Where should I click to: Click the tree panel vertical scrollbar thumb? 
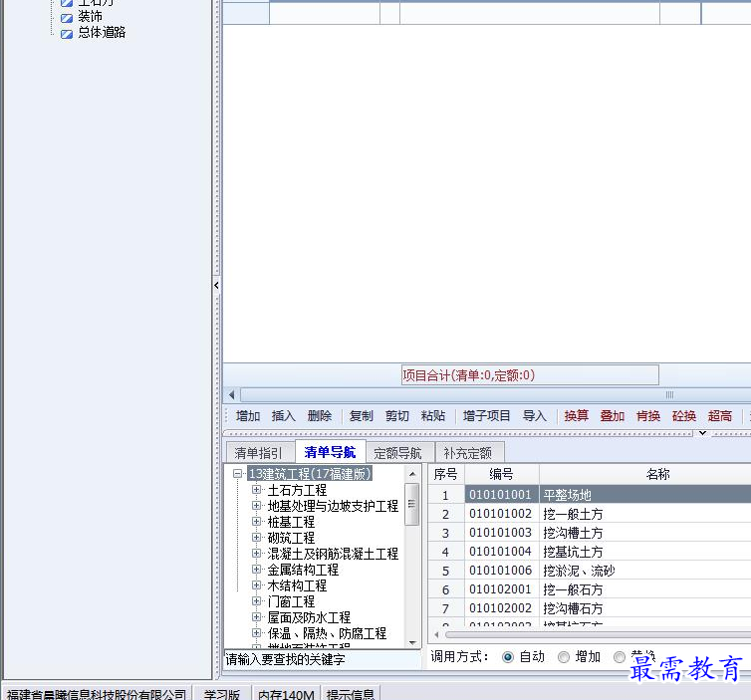412,504
